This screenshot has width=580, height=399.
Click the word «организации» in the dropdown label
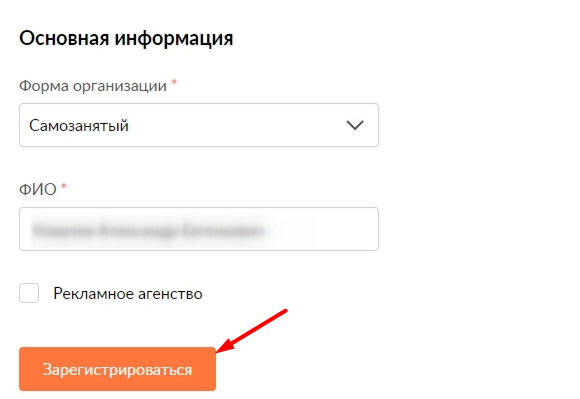(120, 87)
